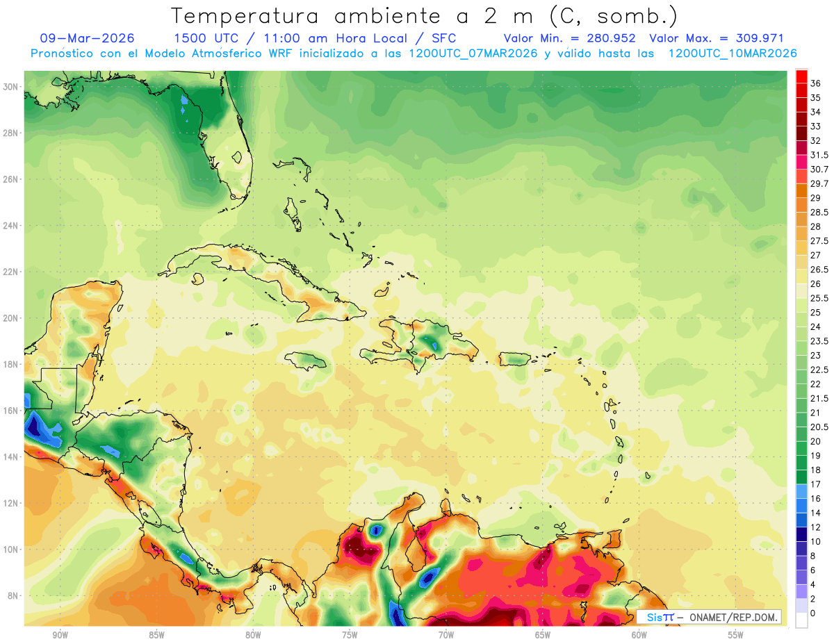The image size is (834, 644).
Task: Click legend value '25.5'
Action: click(819, 298)
